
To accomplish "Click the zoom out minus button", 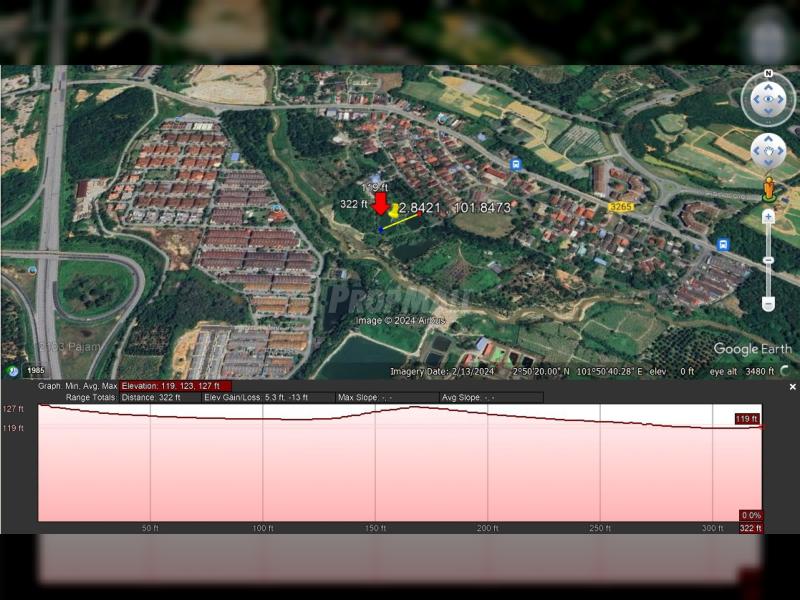I will click(768, 303).
